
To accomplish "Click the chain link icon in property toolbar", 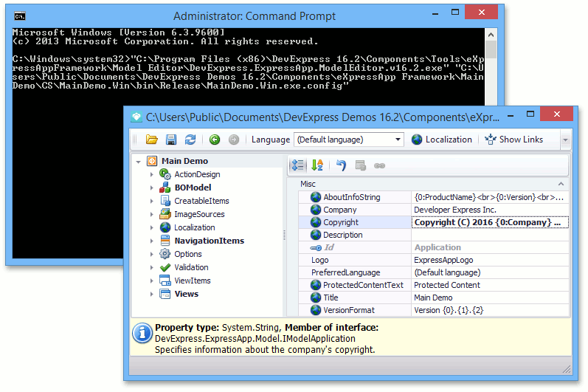I will [379, 165].
